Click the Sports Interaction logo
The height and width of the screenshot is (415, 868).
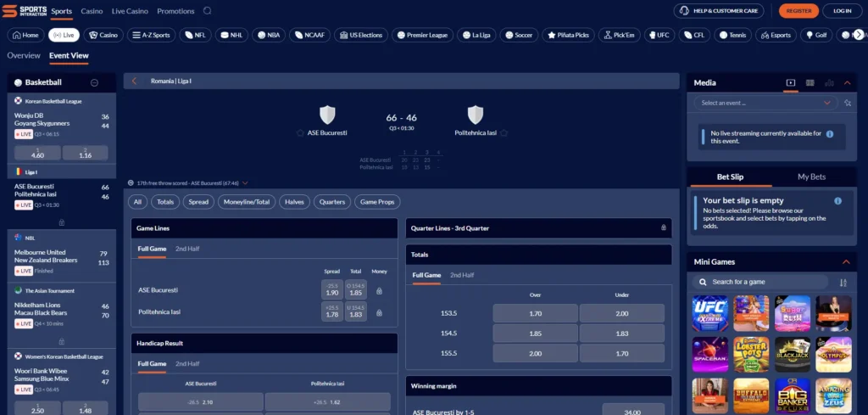pos(25,11)
